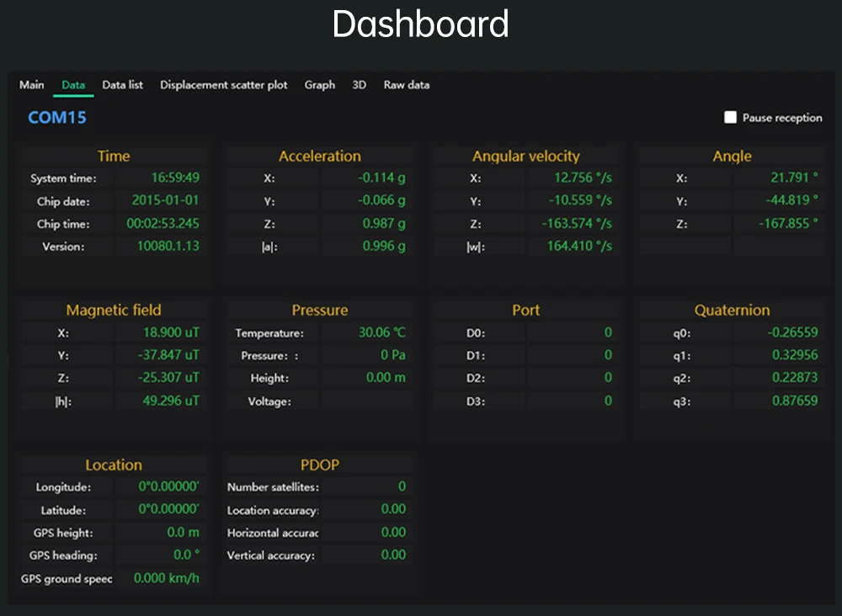The image size is (842, 616).
Task: Show the Raw data tab
Action: click(407, 85)
